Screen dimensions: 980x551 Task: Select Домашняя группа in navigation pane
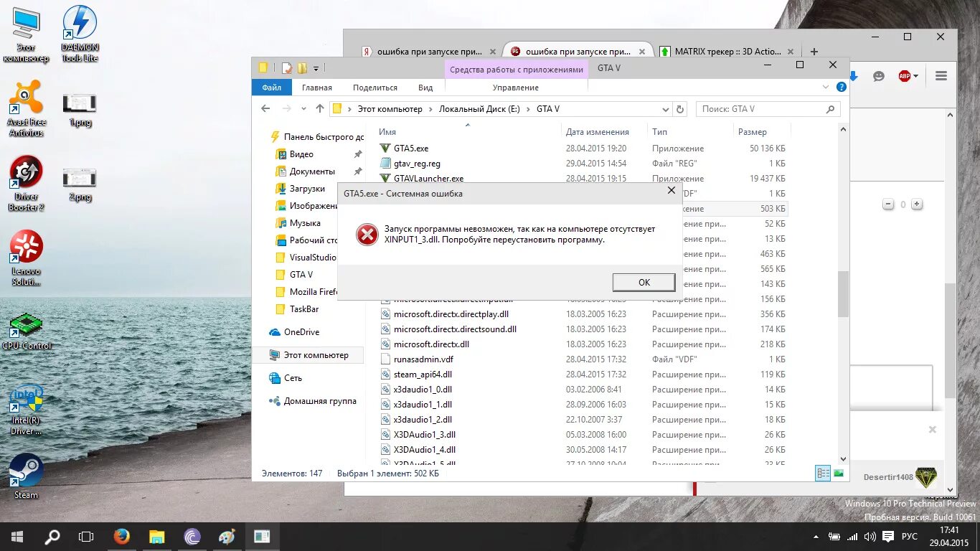tap(320, 401)
